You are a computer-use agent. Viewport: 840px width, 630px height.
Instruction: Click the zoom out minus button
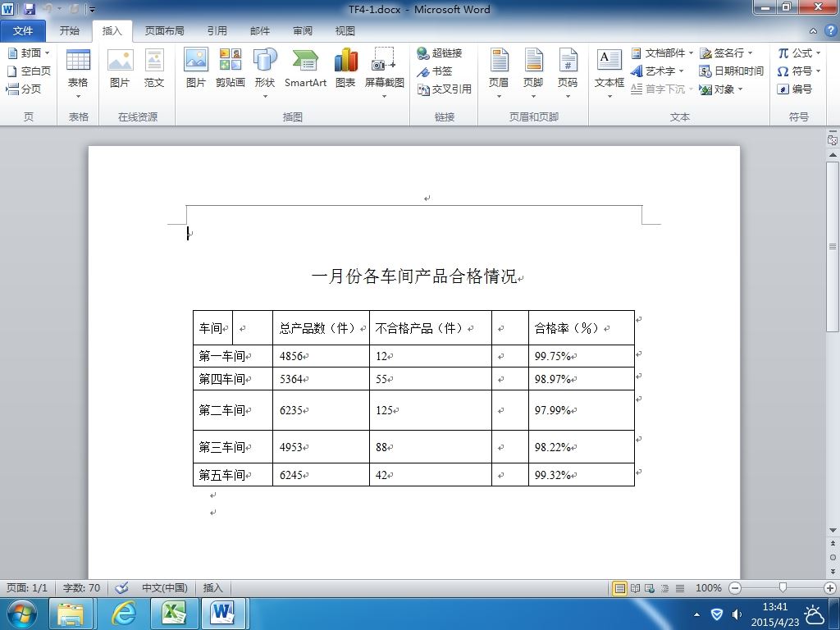coord(735,588)
